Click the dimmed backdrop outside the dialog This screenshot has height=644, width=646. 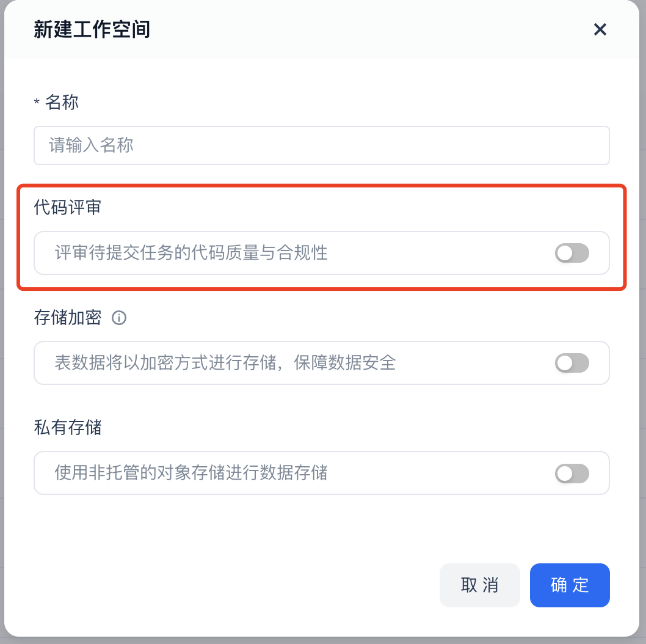643,321
